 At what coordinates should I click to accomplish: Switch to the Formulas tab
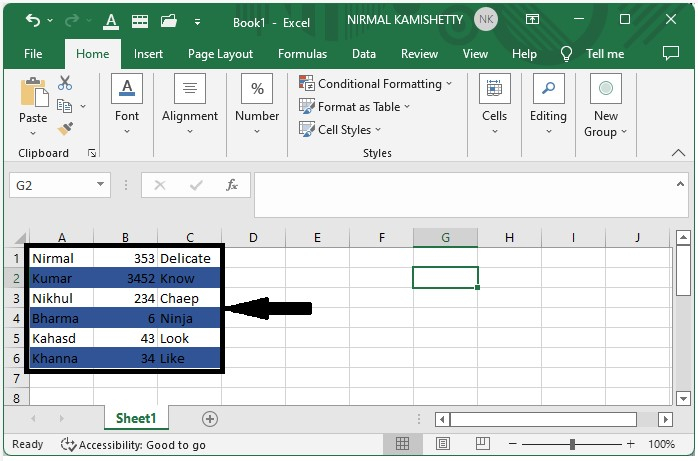pos(302,54)
